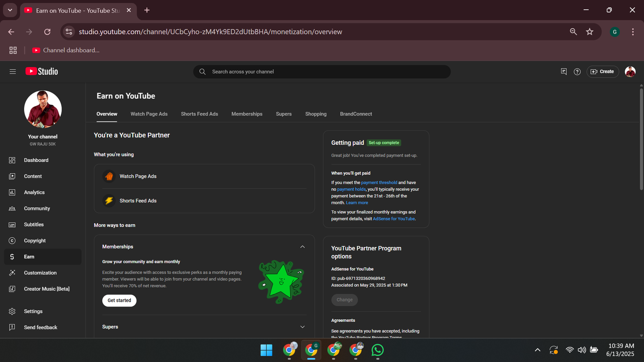The width and height of the screenshot is (644, 362).
Task: Close the Earn on YouTube tab
Action: pos(129,10)
